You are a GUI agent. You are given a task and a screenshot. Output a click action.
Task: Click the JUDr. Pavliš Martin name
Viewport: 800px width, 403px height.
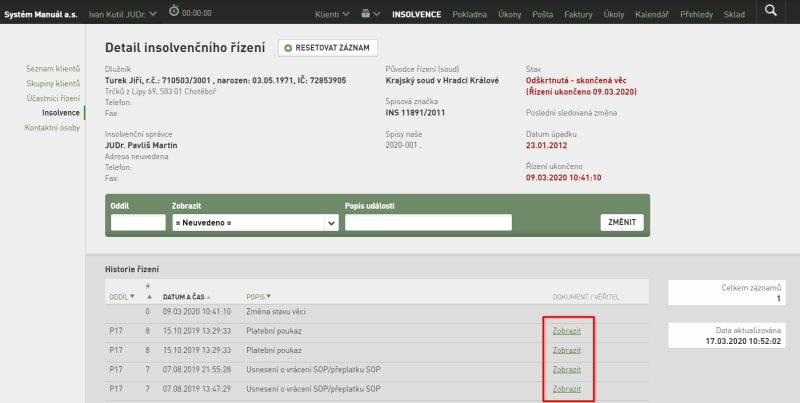coord(141,145)
